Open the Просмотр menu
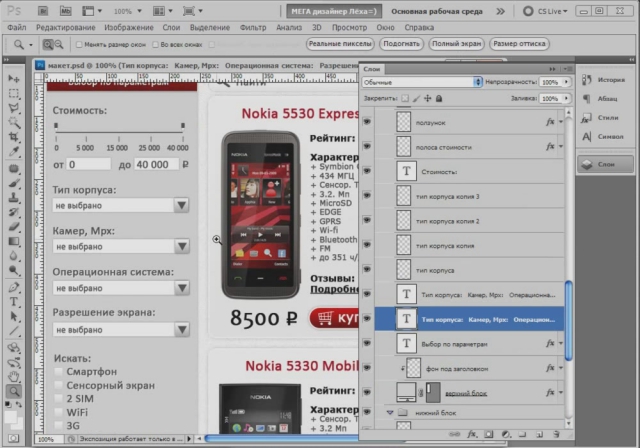This screenshot has height=448, width=640. pyautogui.click(x=349, y=27)
